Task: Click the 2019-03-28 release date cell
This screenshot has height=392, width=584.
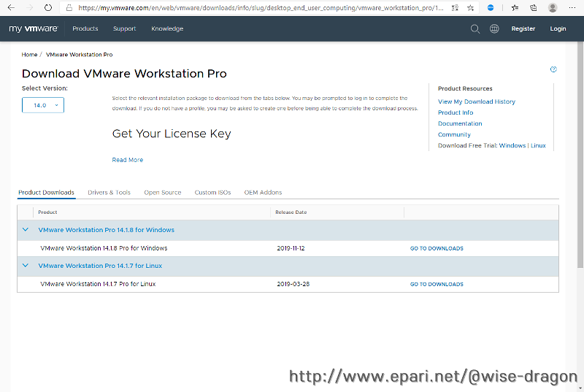Action: pyautogui.click(x=293, y=284)
